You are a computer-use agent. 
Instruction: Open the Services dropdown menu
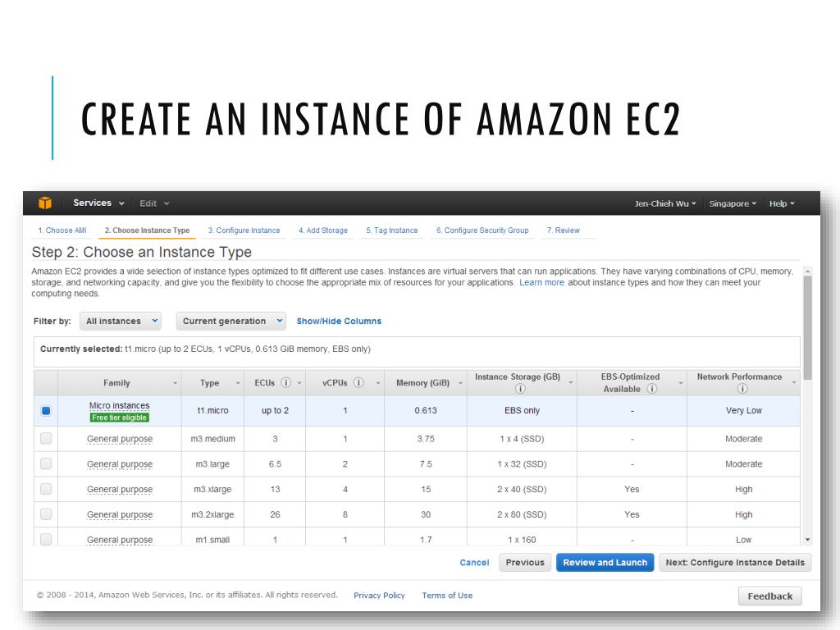(98, 203)
